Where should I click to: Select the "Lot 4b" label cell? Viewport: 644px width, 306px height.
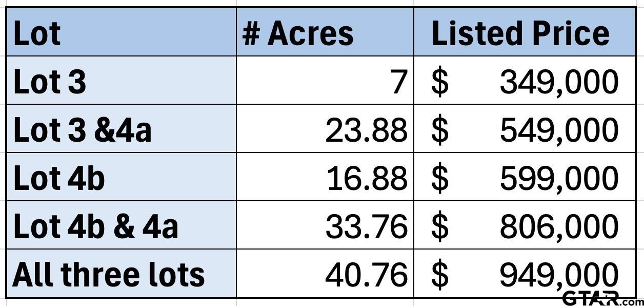point(121,178)
